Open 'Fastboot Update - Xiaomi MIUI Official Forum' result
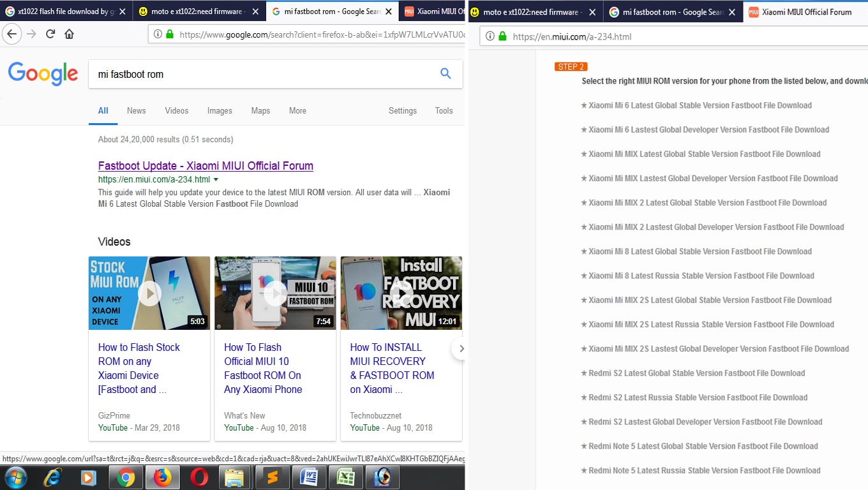The height and width of the screenshot is (490, 868). (206, 166)
